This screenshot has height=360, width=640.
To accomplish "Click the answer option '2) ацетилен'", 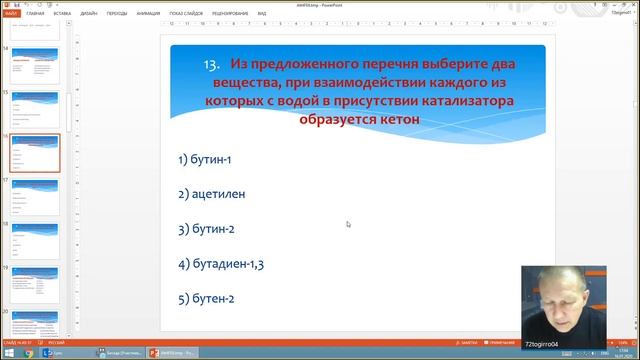I will 211,194.
